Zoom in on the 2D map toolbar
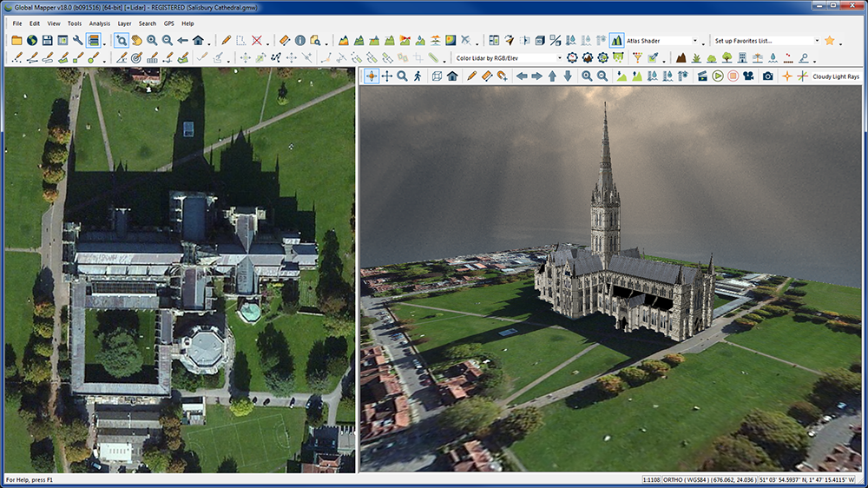This screenshot has height=488, width=868. 152,41
